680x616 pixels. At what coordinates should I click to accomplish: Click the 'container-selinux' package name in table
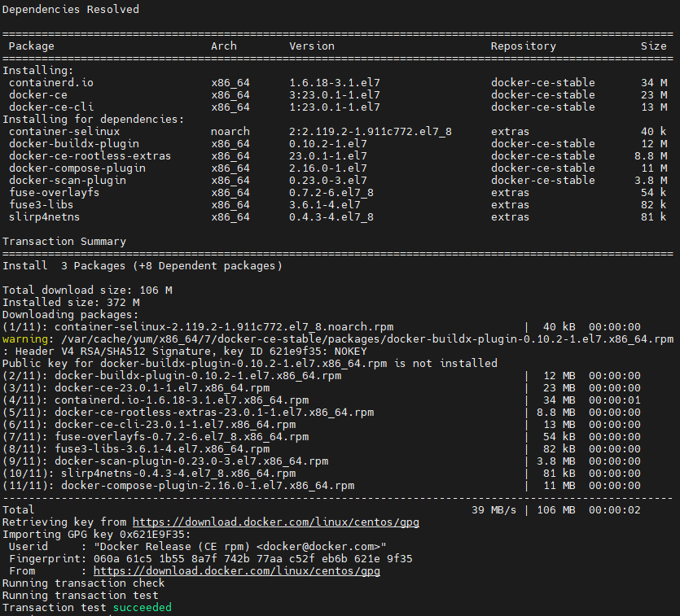click(x=64, y=132)
